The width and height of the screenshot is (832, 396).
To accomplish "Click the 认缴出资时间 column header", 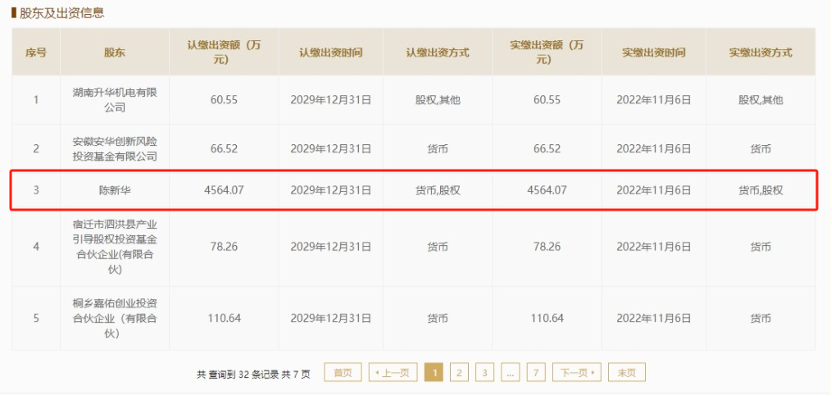I will point(331,53).
